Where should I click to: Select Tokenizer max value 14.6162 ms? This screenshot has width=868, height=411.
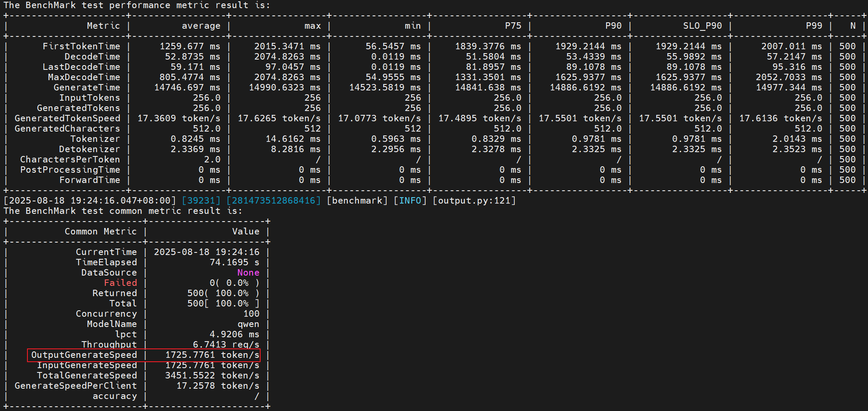tap(293, 139)
